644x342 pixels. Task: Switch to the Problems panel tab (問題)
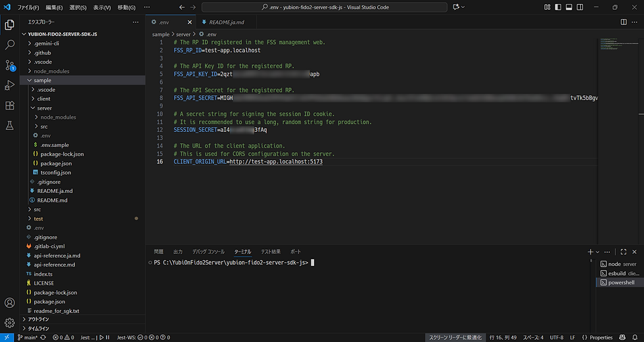(x=158, y=252)
